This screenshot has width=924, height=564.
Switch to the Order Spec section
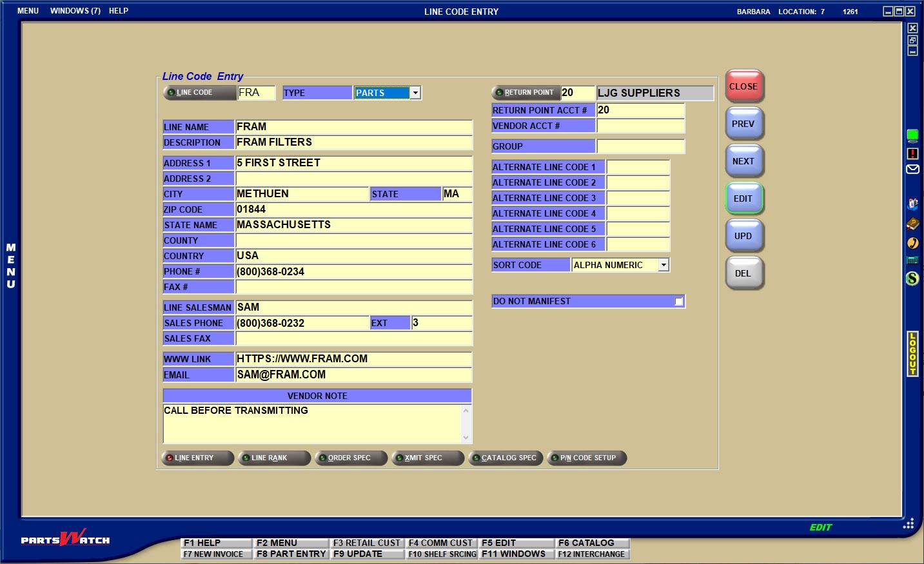pos(351,458)
